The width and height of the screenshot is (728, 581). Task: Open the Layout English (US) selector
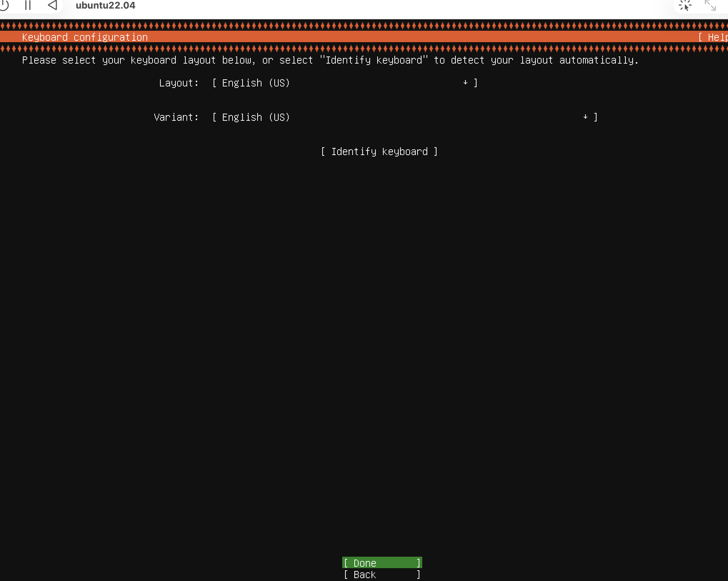click(256, 83)
